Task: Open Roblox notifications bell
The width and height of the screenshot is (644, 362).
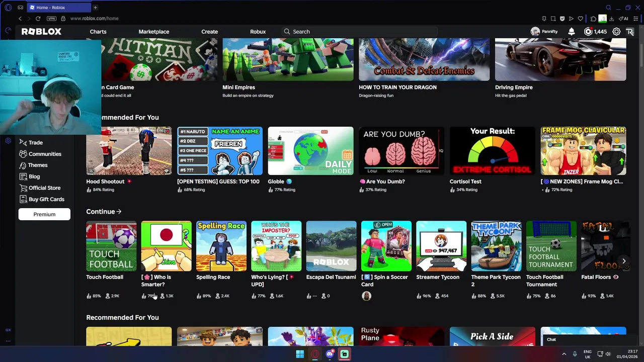Action: pos(572,32)
